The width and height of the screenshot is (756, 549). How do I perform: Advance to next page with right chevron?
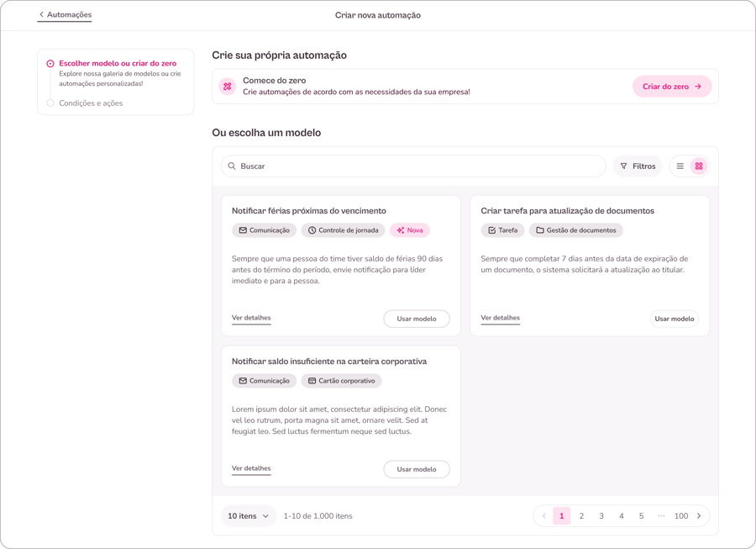pos(700,515)
